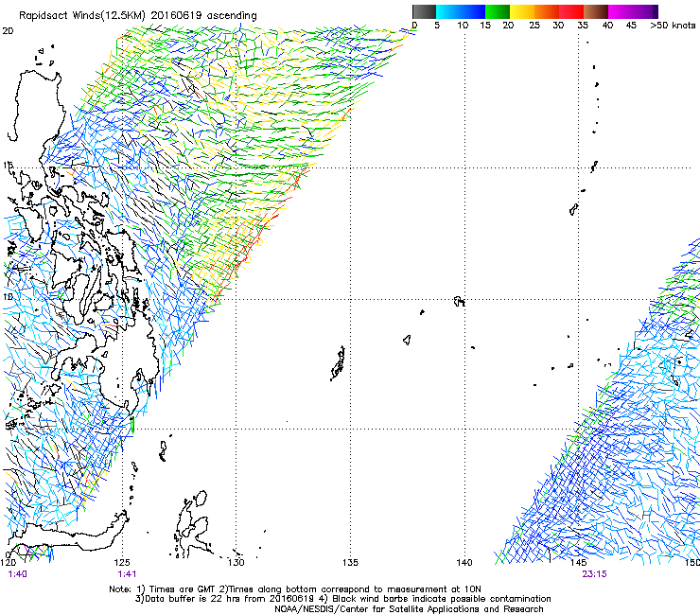This screenshot has height=615, width=700.
Task: Click the '30' legend label
Action: (558, 25)
